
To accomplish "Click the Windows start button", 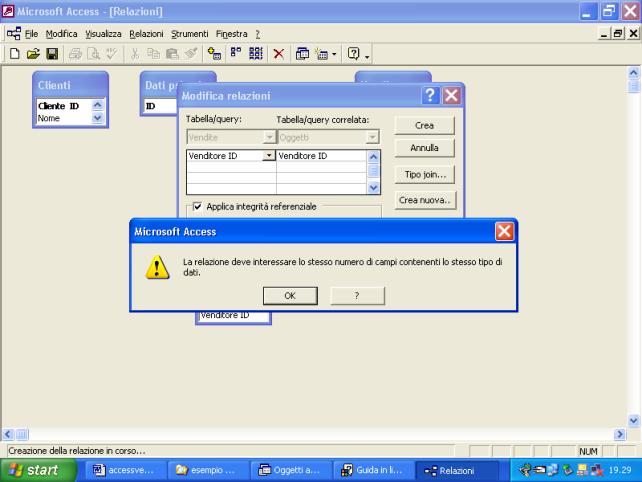I will click(38, 470).
